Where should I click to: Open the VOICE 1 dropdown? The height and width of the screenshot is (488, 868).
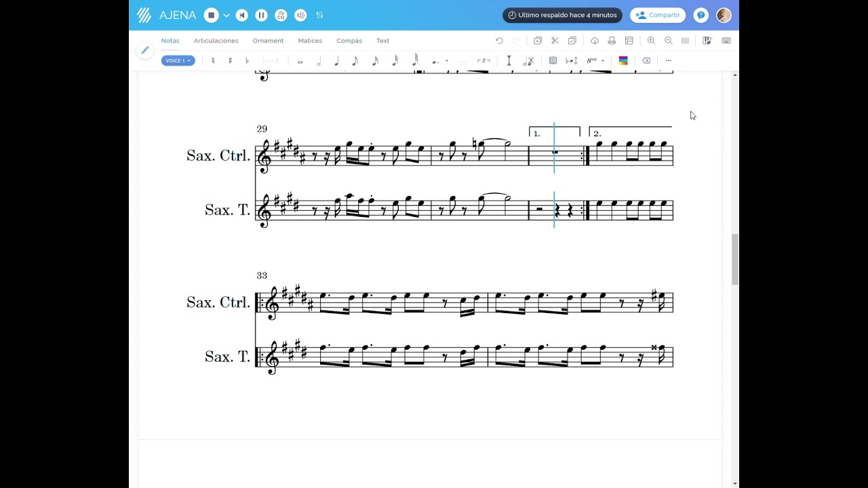tap(178, 60)
